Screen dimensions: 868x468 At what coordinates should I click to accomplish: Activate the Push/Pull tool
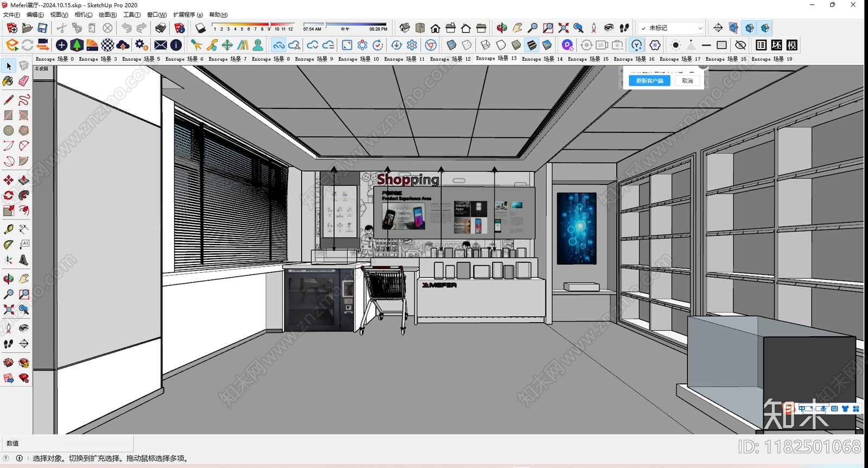pos(24,179)
